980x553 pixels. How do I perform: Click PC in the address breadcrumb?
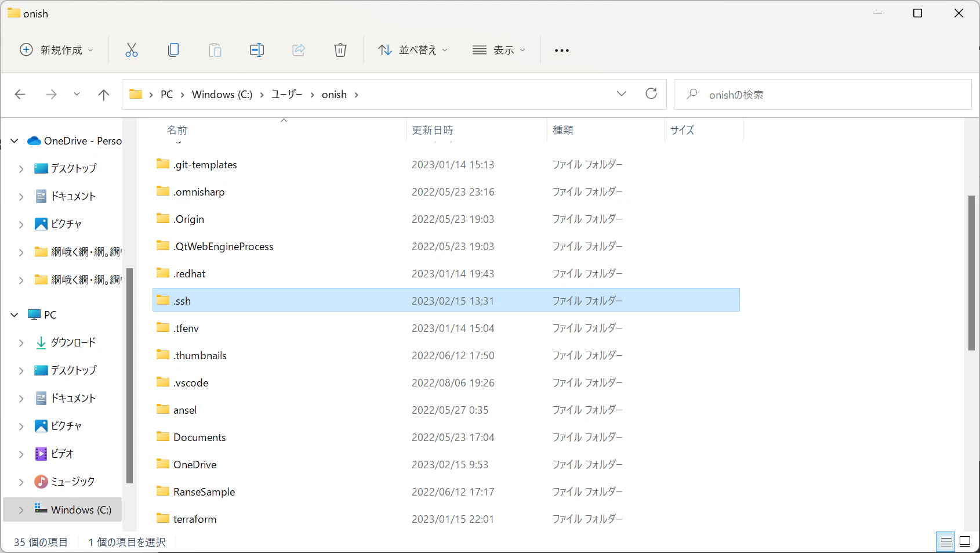tap(166, 95)
